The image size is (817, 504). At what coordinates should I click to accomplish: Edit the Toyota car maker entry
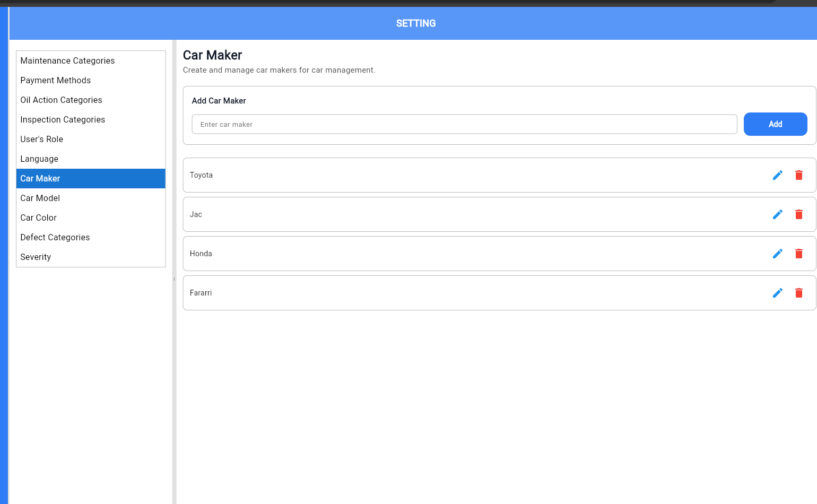click(x=777, y=175)
